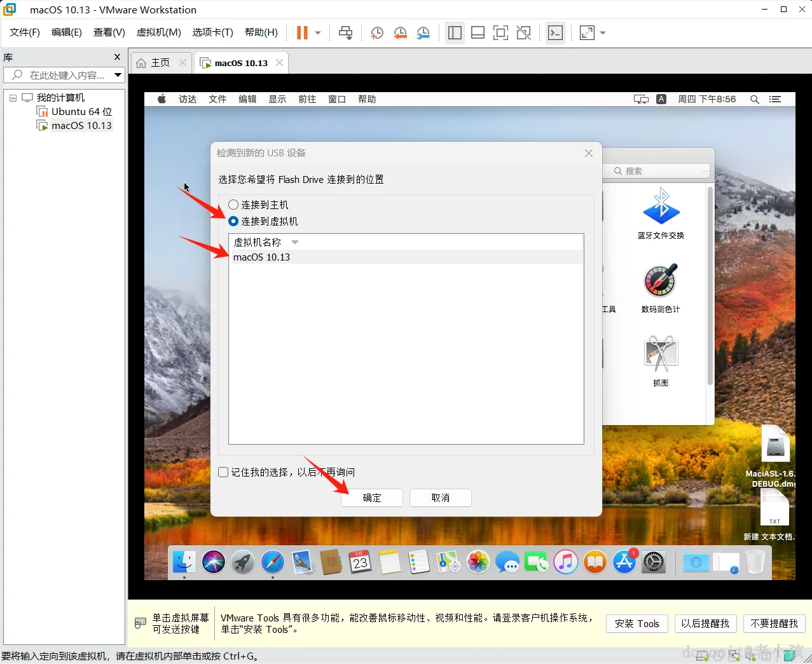This screenshot has width=812, height=664.
Task: Open Safari in the Dock
Action: click(x=273, y=562)
